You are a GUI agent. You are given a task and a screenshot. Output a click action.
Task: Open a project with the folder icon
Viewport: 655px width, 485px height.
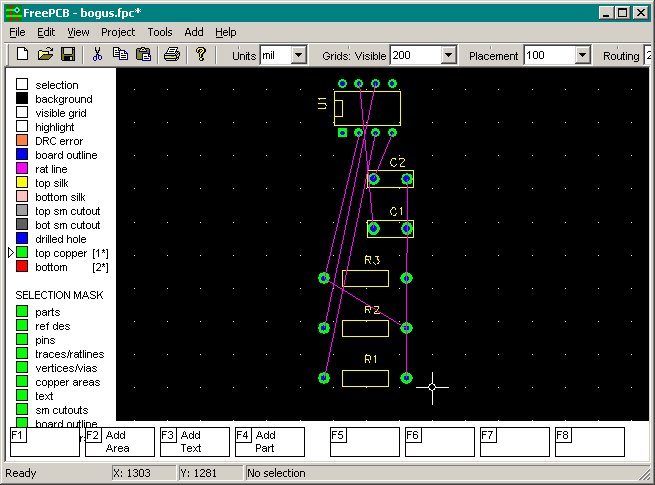click(45, 54)
